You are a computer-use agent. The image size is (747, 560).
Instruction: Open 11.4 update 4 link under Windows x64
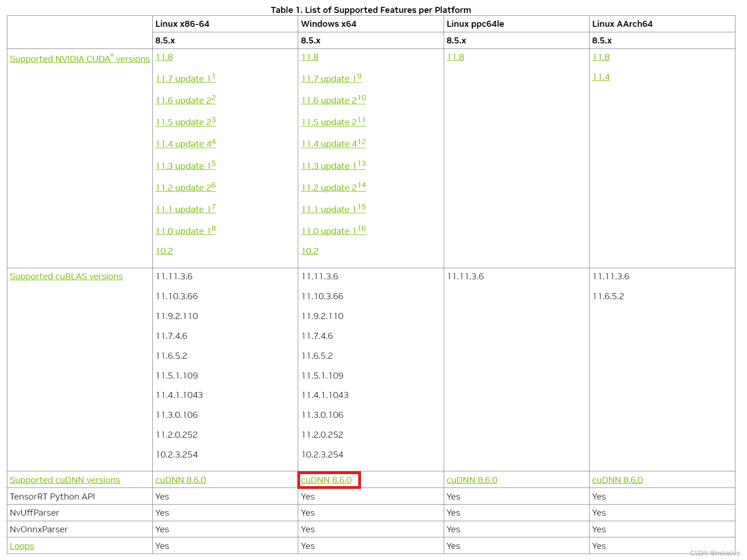click(333, 143)
